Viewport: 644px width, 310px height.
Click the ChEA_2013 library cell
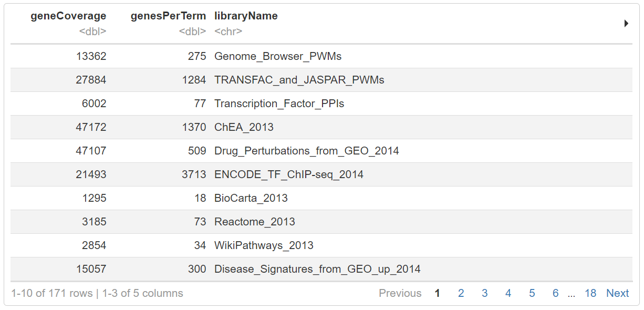(244, 127)
